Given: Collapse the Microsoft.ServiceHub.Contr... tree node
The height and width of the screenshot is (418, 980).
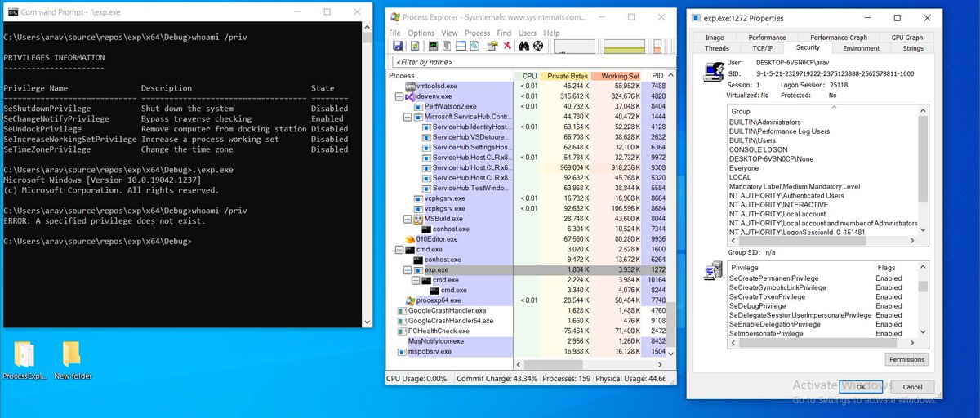Looking at the screenshot, I should tap(408, 117).
